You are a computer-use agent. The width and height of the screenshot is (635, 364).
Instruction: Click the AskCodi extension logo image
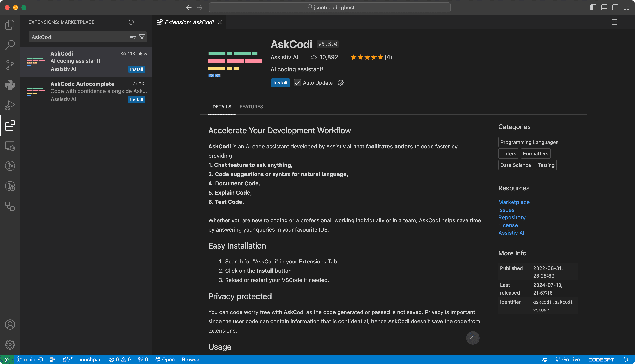[235, 65]
